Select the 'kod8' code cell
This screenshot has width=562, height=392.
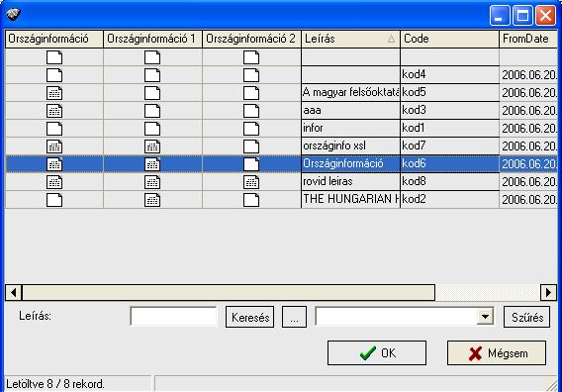449,182
